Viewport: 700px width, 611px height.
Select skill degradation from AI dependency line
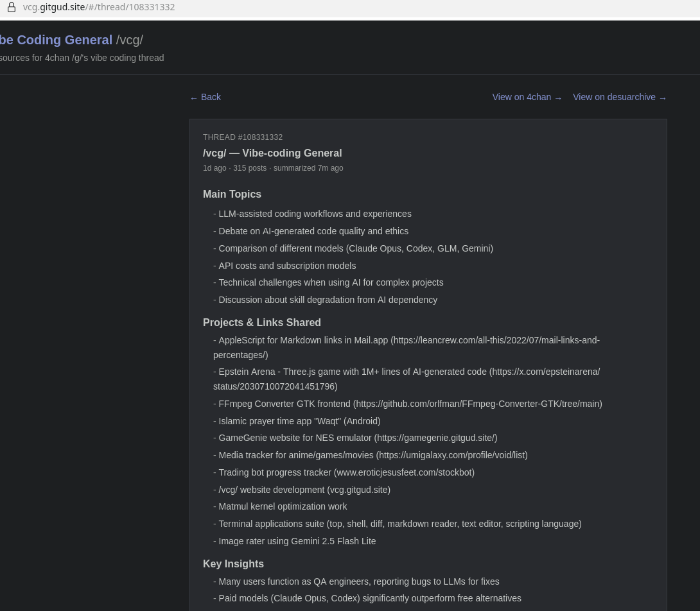point(325,300)
